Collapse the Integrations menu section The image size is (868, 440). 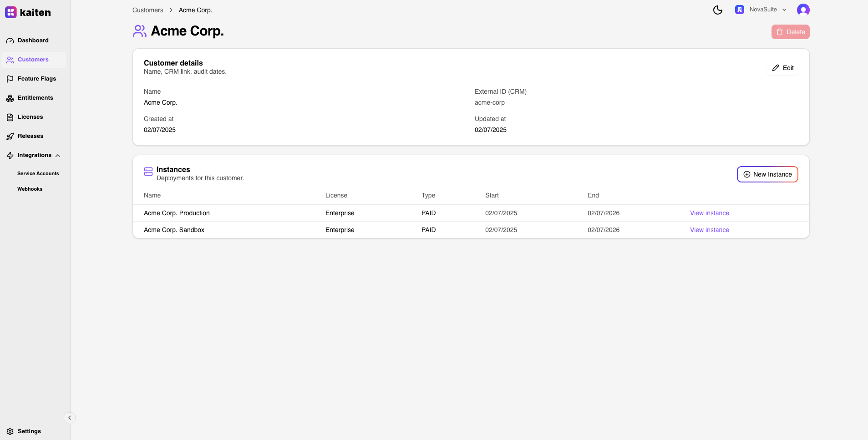click(x=58, y=156)
